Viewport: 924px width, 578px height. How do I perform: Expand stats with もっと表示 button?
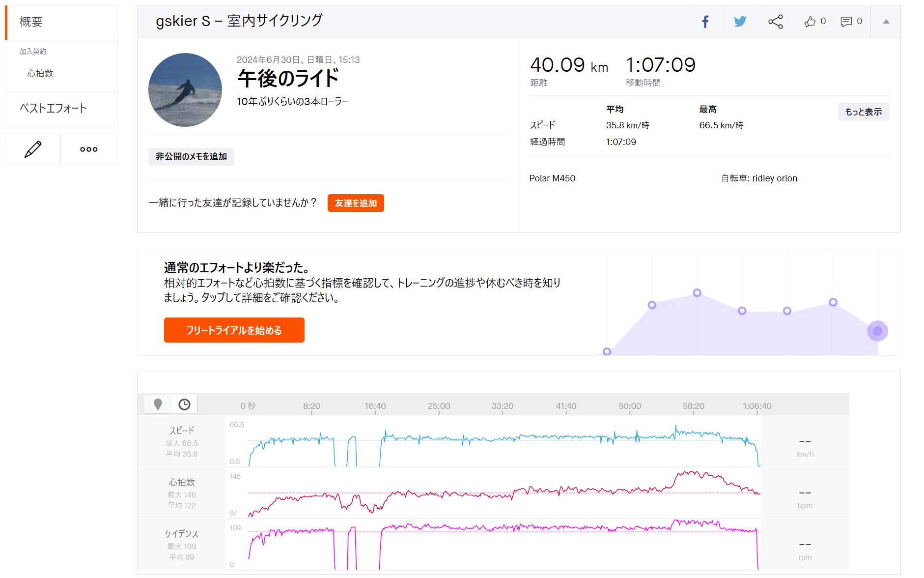(863, 112)
